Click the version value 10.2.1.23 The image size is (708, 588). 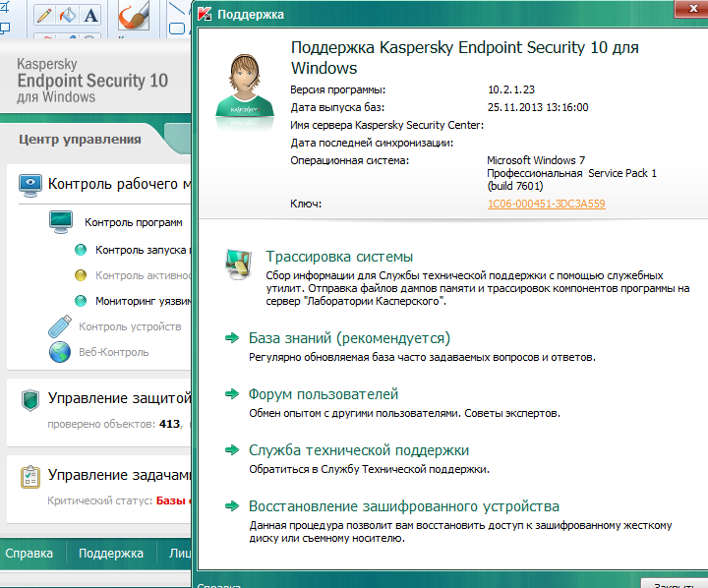[x=511, y=89]
